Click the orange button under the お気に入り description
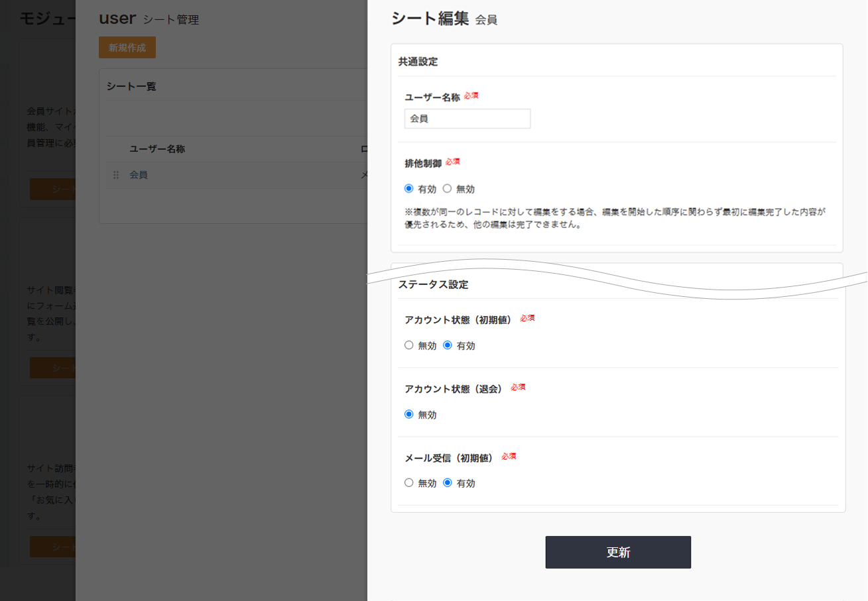 coord(52,547)
